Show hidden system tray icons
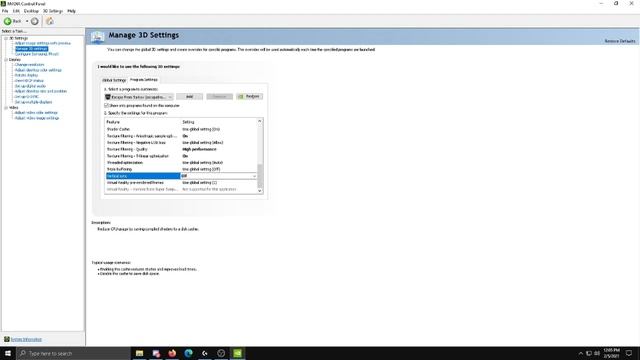The width and height of the screenshot is (640, 360). pyautogui.click(x=580, y=353)
